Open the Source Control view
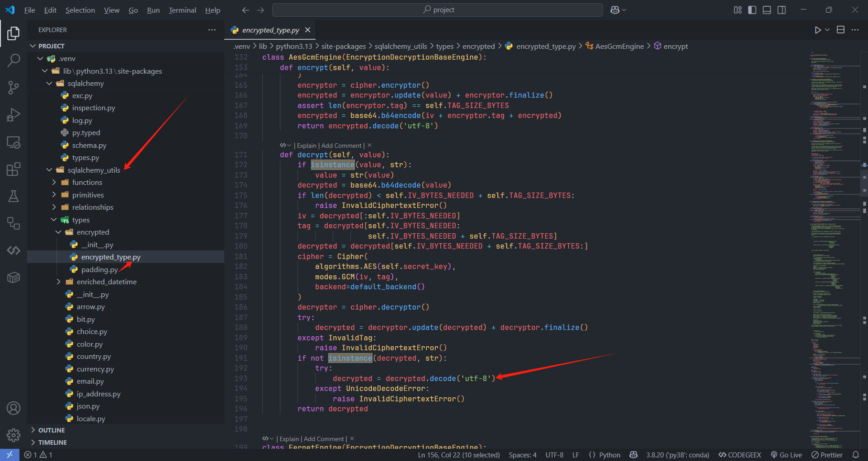Viewport: 868px width, 461px height. 14,87
